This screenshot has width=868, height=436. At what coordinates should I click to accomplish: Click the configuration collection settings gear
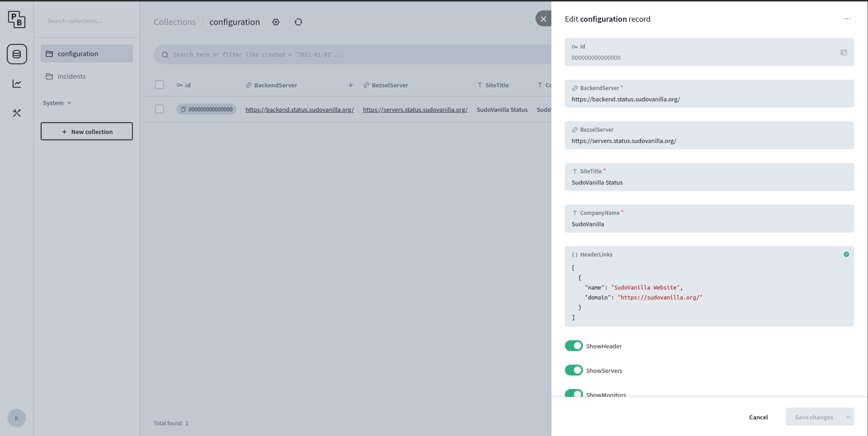coord(276,22)
